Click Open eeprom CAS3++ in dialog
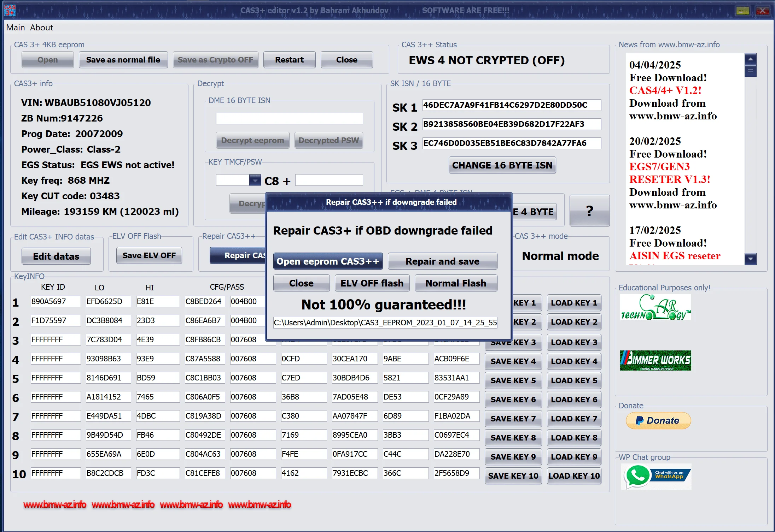Image resolution: width=775 pixels, height=532 pixels. pyautogui.click(x=328, y=261)
